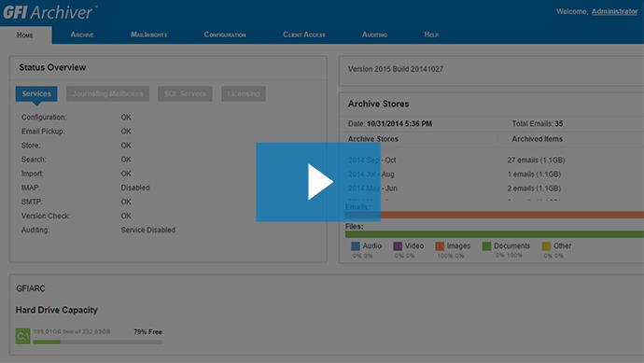Click the Images legend color swatch
Viewport: 644px width, 363px height.
pos(440,246)
